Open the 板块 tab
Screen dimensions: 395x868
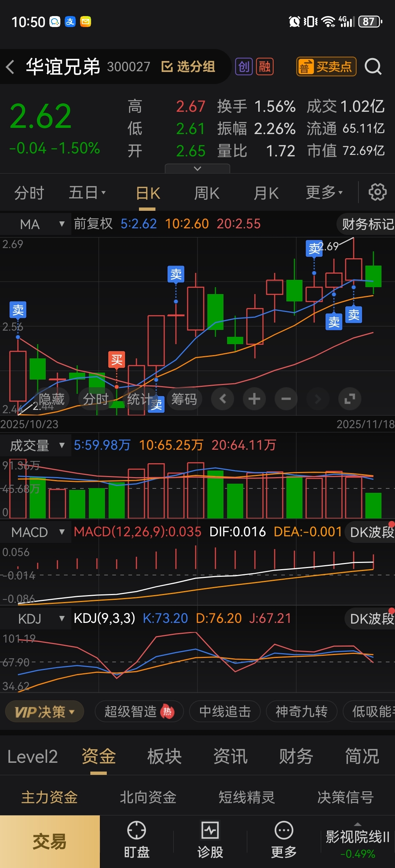pos(165,757)
